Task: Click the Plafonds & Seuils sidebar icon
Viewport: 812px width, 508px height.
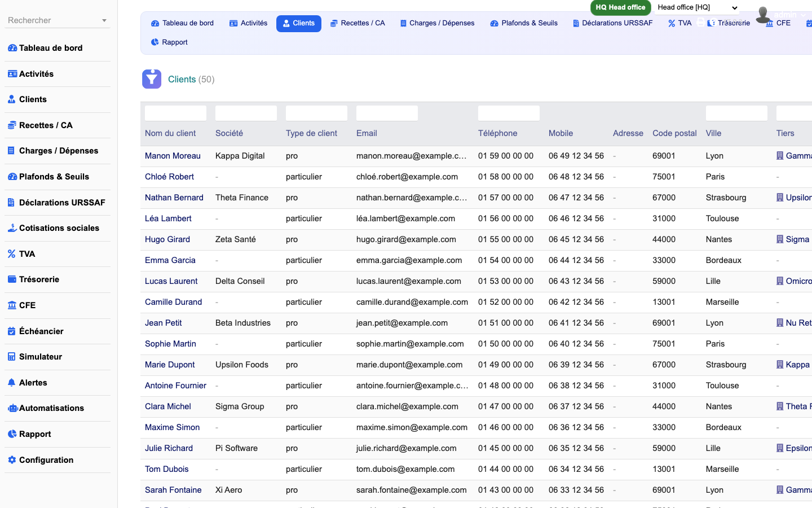Action: (12, 177)
